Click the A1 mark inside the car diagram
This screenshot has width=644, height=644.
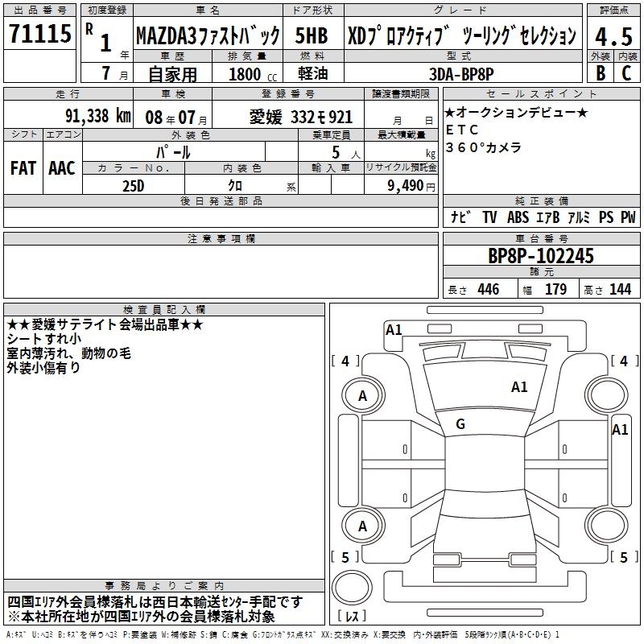[x=519, y=387]
